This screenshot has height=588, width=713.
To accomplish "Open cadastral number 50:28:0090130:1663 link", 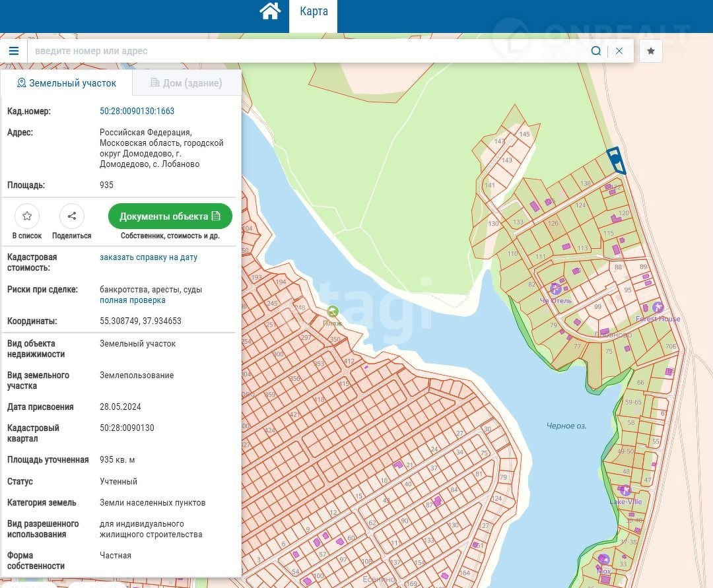I will 137,112.
